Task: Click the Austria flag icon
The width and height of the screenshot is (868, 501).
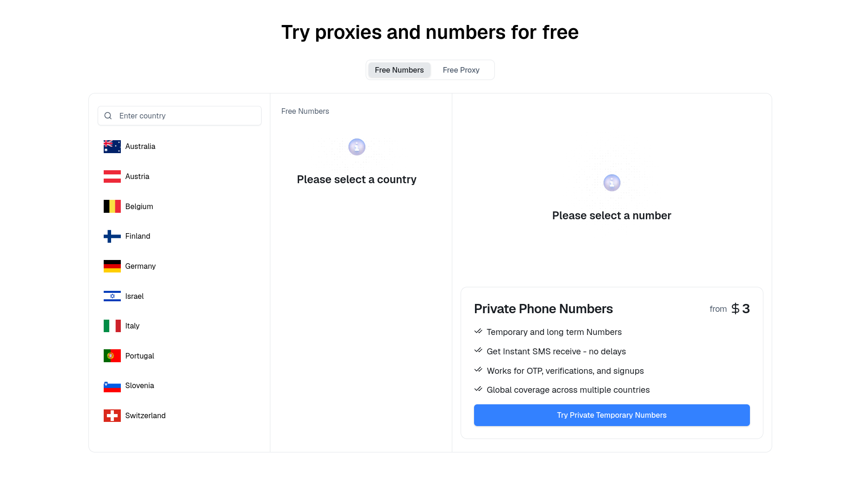Action: click(x=112, y=176)
